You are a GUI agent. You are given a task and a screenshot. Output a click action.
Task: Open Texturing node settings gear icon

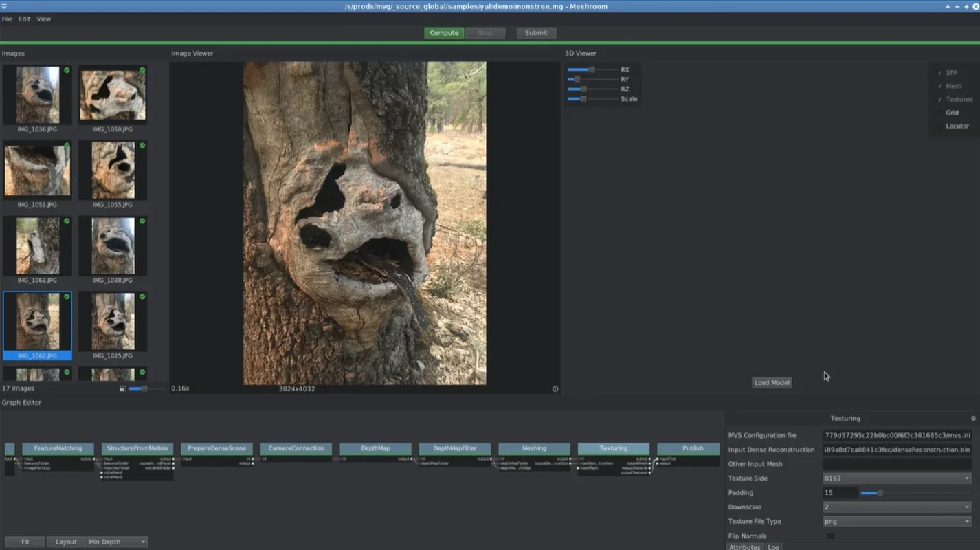(x=973, y=418)
